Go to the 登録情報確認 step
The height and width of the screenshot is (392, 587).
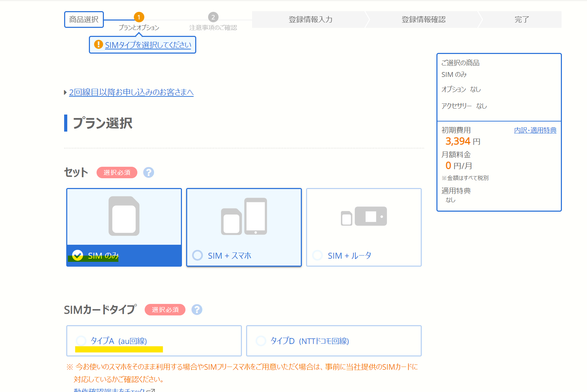[423, 19]
